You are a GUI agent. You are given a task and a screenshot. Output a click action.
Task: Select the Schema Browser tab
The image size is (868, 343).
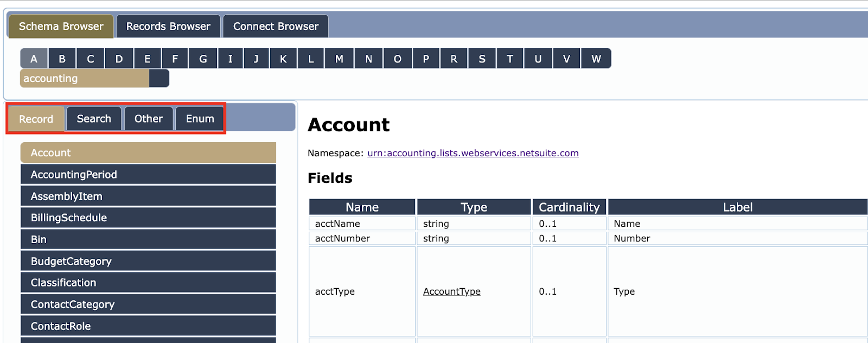pos(61,26)
